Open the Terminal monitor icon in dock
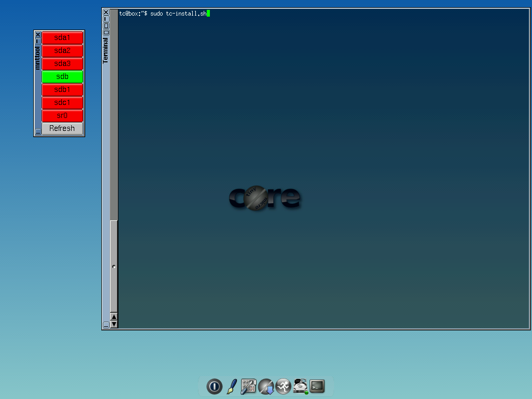The image size is (532, 399). [x=317, y=386]
